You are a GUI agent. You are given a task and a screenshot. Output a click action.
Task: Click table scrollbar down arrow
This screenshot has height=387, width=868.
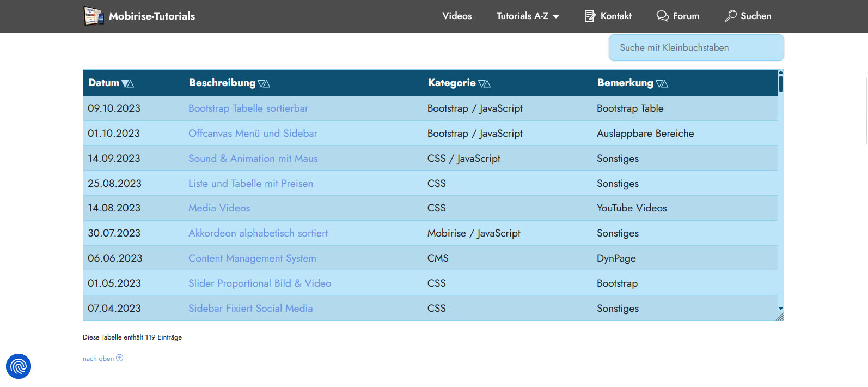click(780, 309)
